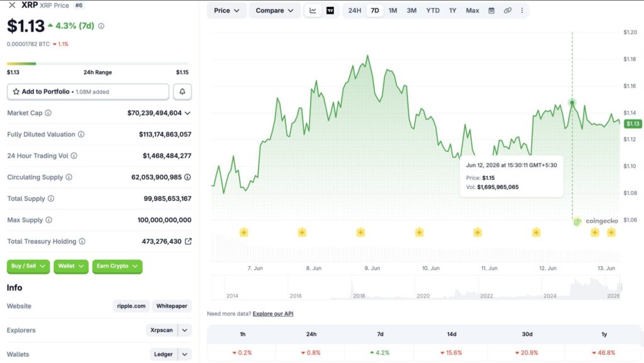Click the highlighted chart point at $1.15
Screen dimensions: 644x363
click(572, 103)
